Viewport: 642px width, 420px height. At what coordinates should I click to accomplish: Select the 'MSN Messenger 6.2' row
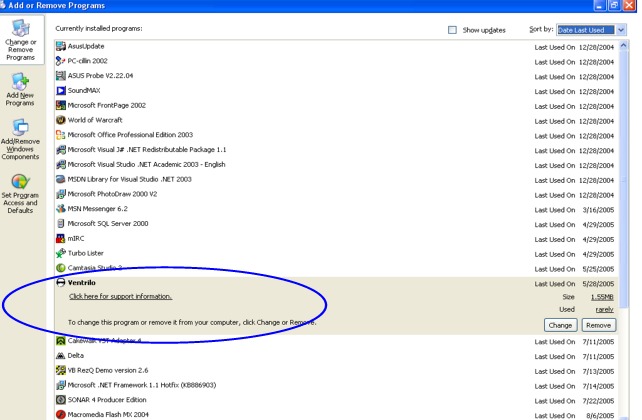(336, 209)
